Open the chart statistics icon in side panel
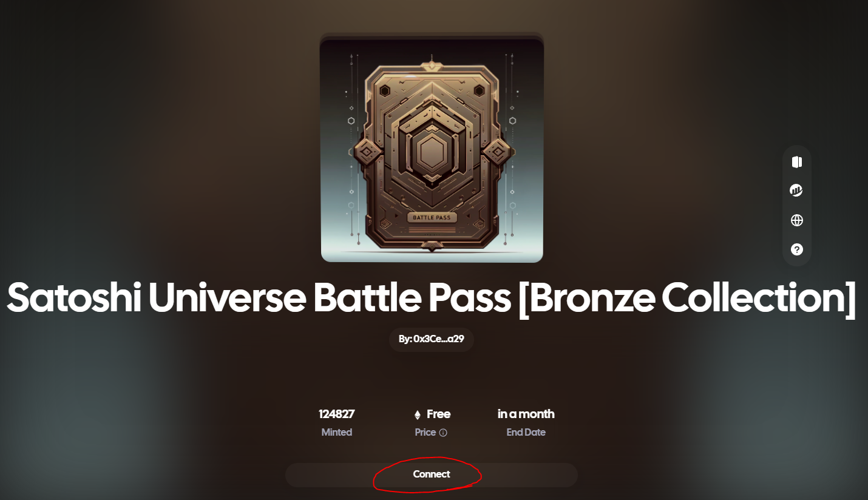868x500 pixels. click(796, 191)
